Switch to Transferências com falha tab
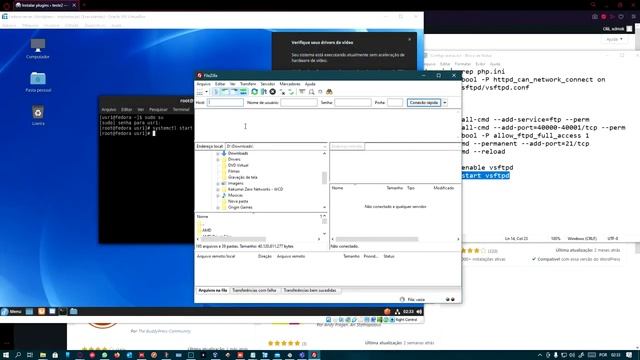Screen dimensions: 640x360 tap(254, 291)
